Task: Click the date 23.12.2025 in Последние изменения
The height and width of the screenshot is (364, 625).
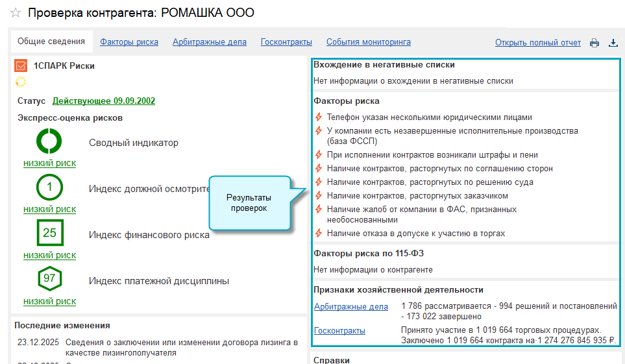Action: point(38,342)
